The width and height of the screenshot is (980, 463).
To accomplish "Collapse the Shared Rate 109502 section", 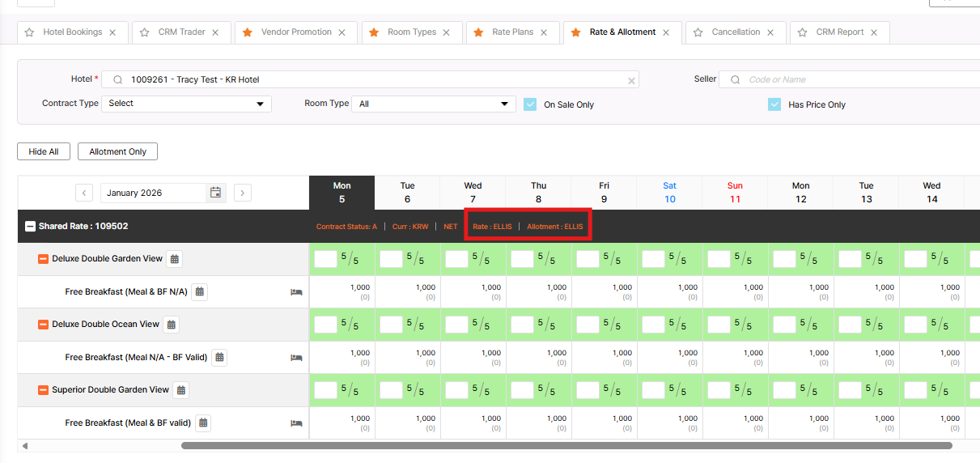I will click(x=30, y=227).
